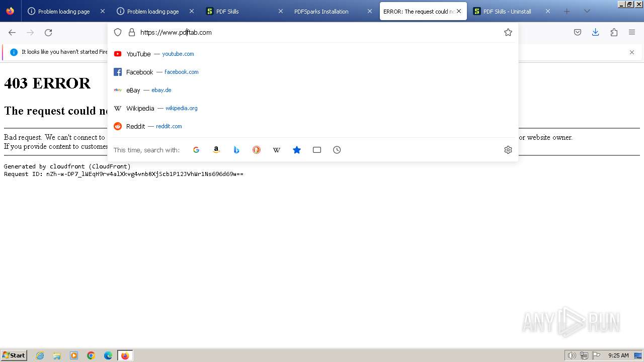The height and width of the screenshot is (362, 644).
Task: Close the PDFSparks Installation tab
Action: point(370,11)
